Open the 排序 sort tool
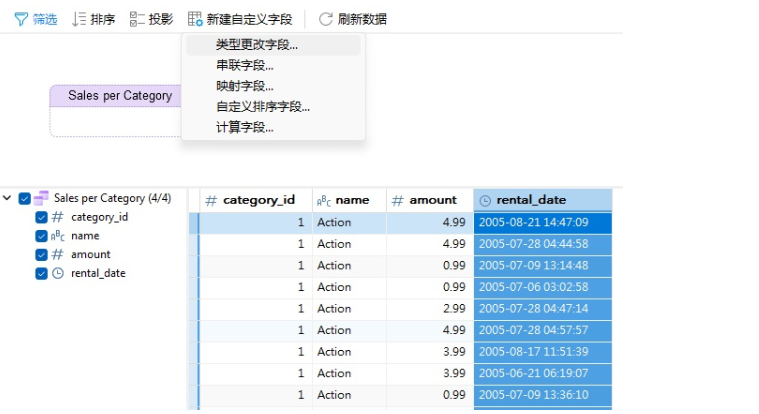Viewport: 759px width, 414px height. click(x=93, y=19)
